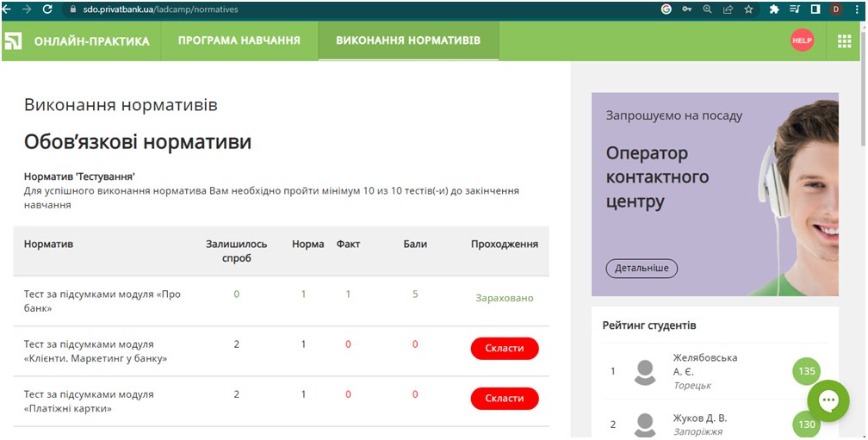This screenshot has height=440, width=868.
Task: Open the extensions puzzle icon
Action: pos(774,9)
